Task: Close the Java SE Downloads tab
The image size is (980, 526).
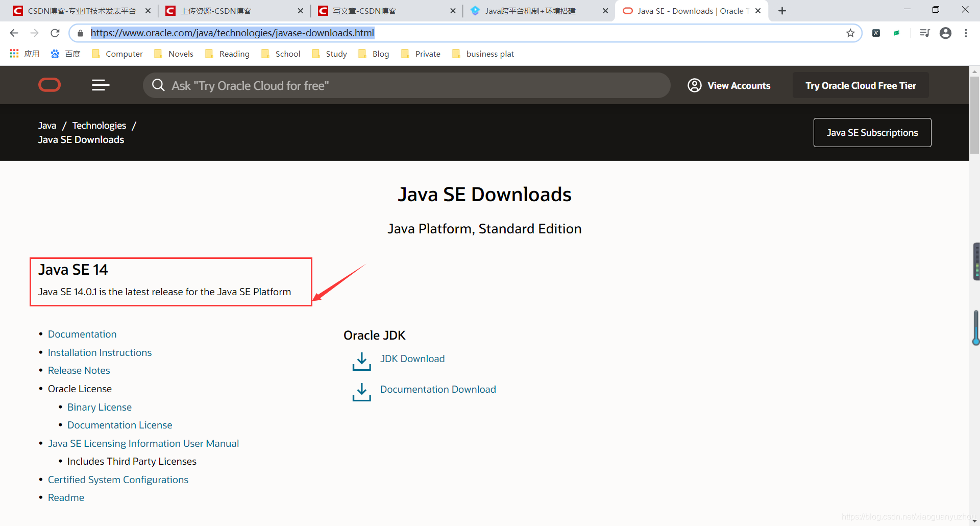Action: (758, 11)
